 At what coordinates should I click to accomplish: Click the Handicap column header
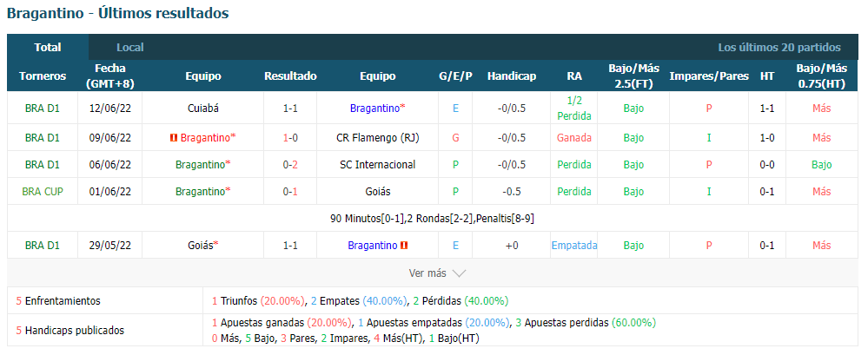(x=512, y=76)
